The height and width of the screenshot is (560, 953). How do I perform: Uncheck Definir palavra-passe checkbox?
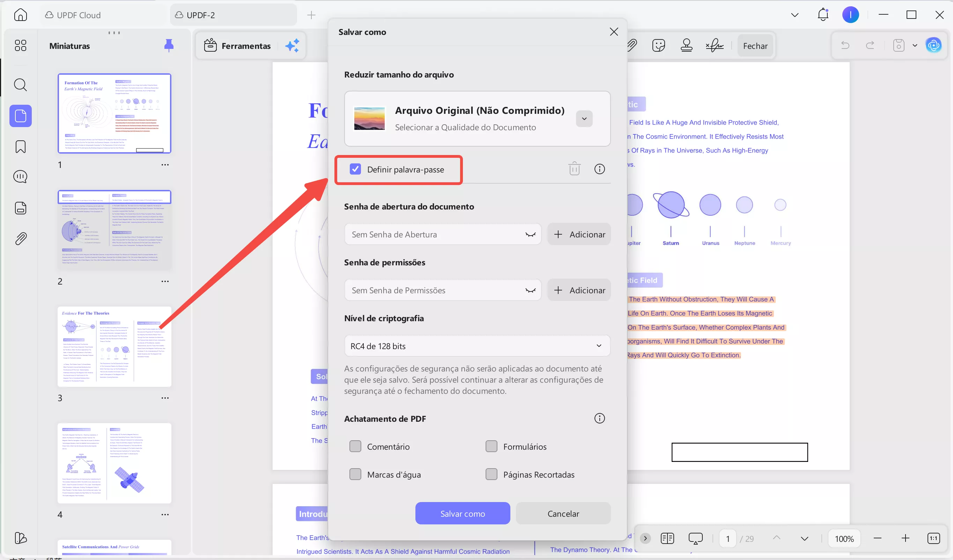[x=355, y=169]
